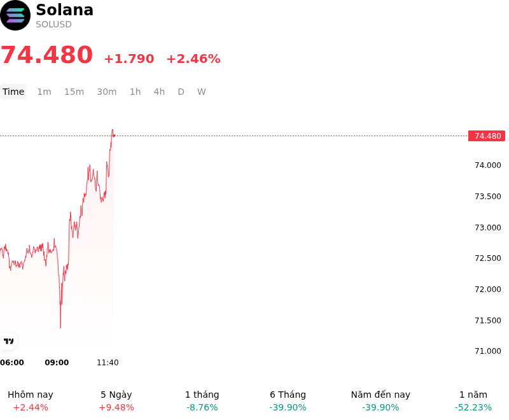Switch to the 15m interval
509x420 pixels.
tap(74, 92)
